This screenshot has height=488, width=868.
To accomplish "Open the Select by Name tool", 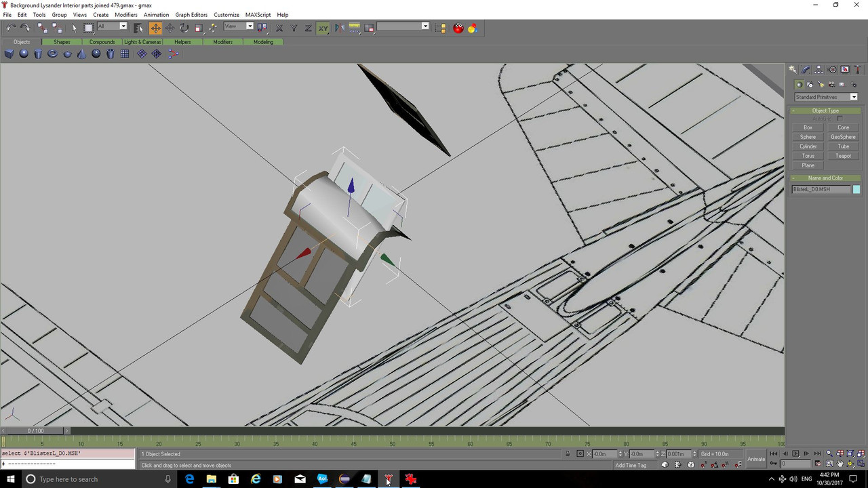I will click(x=138, y=28).
